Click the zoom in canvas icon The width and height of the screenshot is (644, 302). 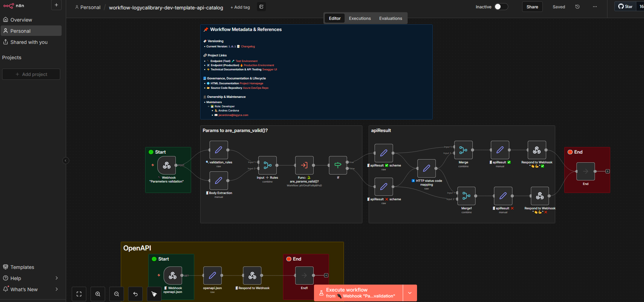pos(98,294)
